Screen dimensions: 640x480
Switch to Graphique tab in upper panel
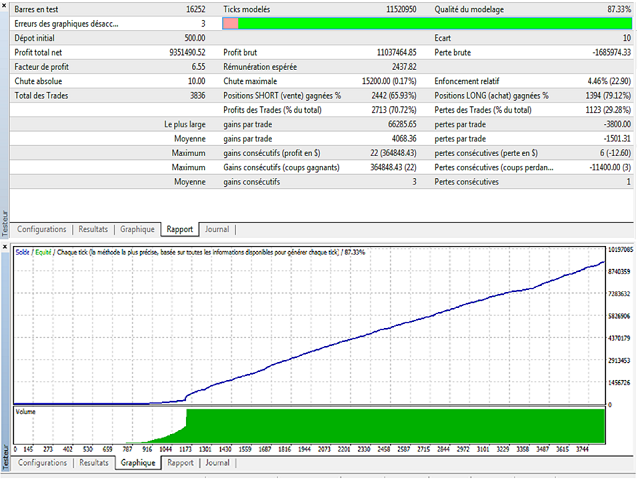[137, 229]
